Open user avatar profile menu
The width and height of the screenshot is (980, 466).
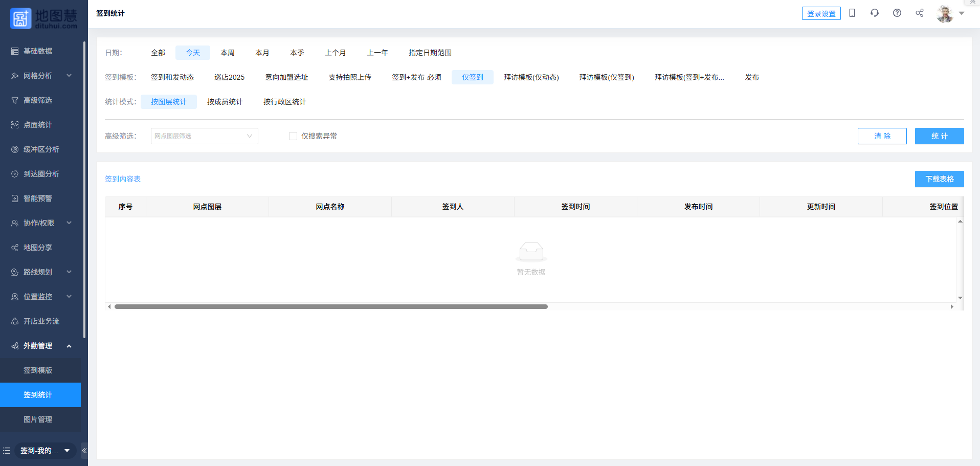[x=945, y=14]
